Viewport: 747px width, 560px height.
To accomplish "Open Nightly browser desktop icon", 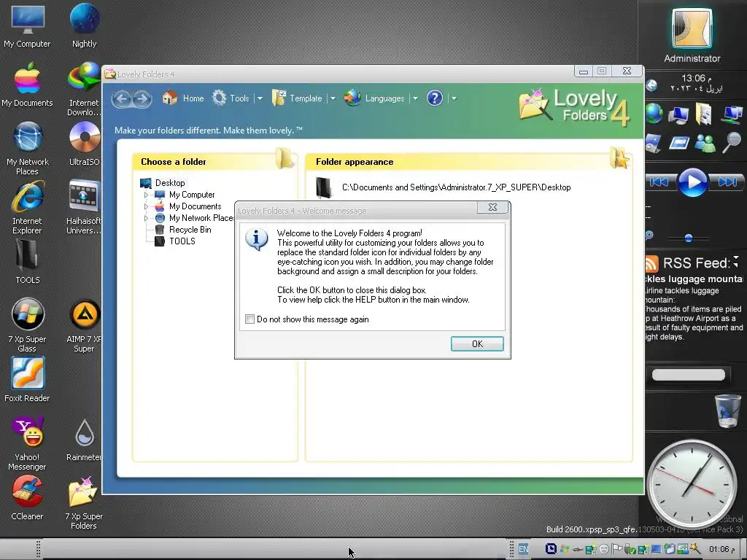I will (85, 26).
